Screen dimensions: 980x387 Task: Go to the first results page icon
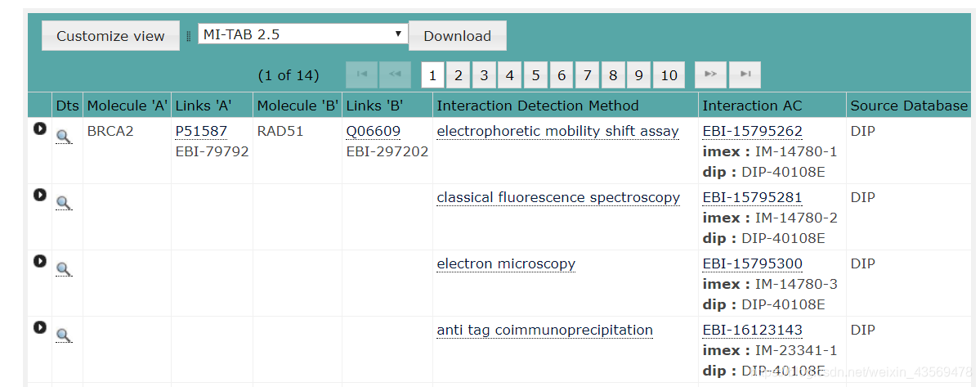point(362,74)
